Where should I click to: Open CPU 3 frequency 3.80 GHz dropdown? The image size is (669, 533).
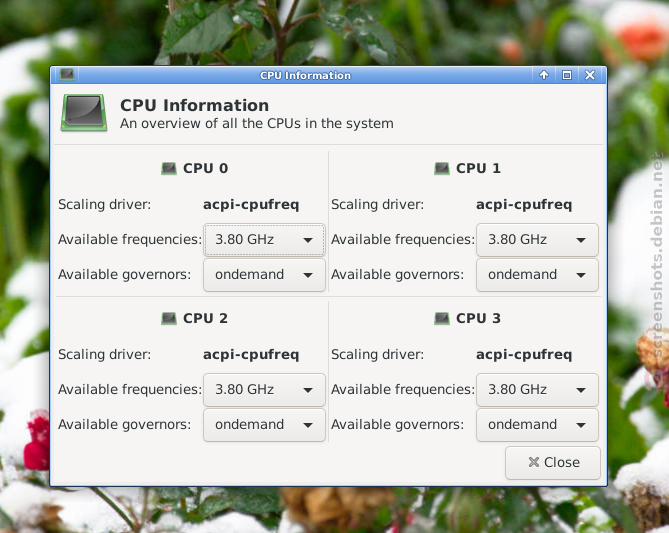(x=537, y=390)
